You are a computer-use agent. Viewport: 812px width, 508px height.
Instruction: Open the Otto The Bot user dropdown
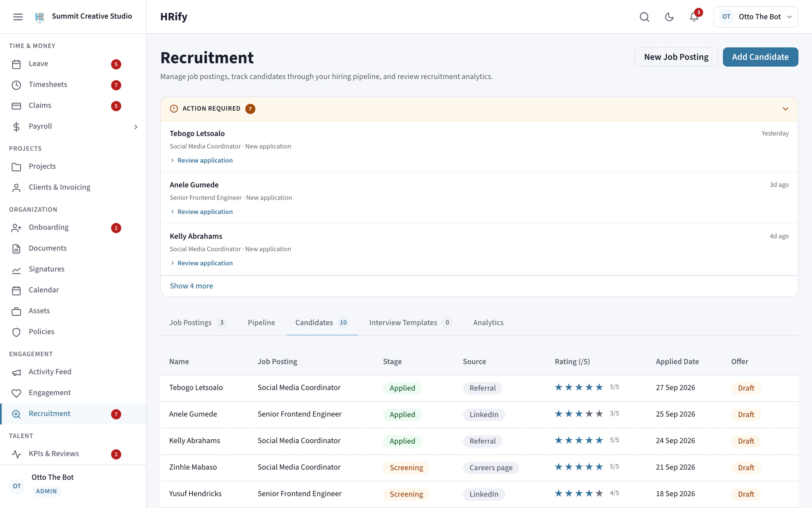click(756, 17)
